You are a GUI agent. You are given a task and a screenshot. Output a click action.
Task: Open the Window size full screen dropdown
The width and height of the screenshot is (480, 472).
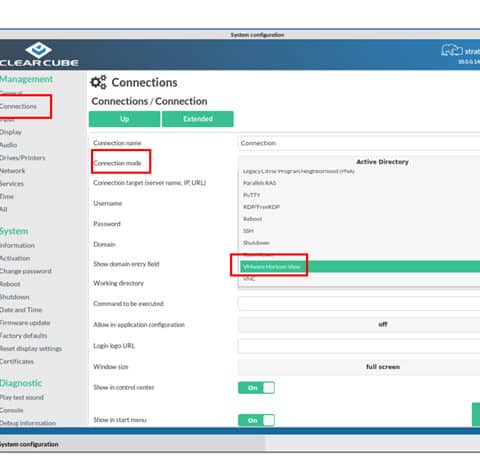click(x=359, y=367)
